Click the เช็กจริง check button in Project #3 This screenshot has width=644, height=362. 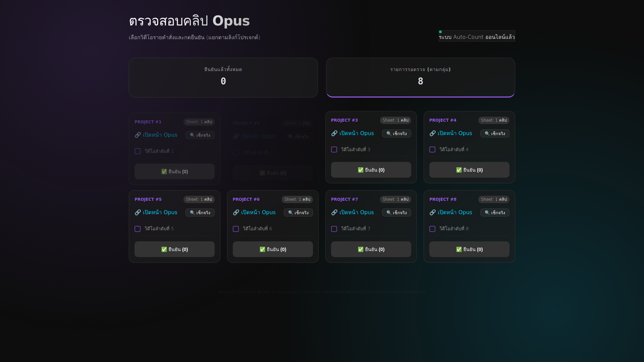(396, 133)
